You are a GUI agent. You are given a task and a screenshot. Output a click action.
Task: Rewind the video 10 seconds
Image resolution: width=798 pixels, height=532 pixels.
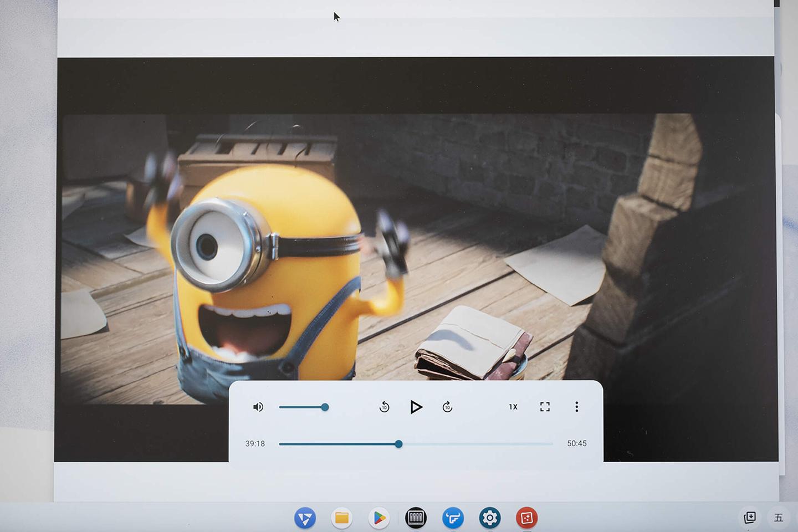pyautogui.click(x=384, y=407)
